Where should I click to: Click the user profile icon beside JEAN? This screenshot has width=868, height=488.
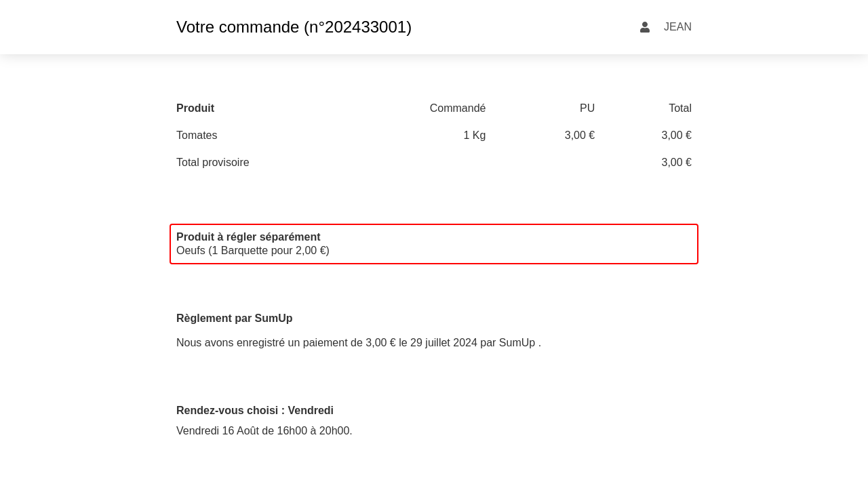(x=645, y=27)
